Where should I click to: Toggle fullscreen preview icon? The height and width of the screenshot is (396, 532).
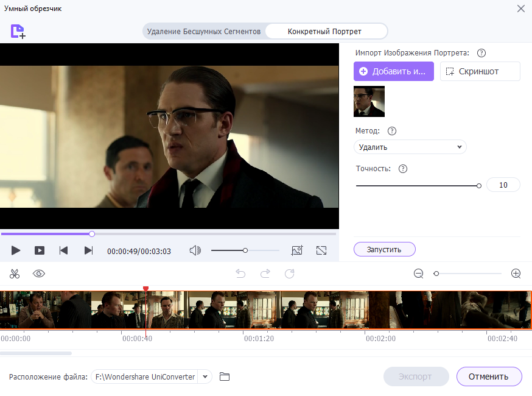321,250
